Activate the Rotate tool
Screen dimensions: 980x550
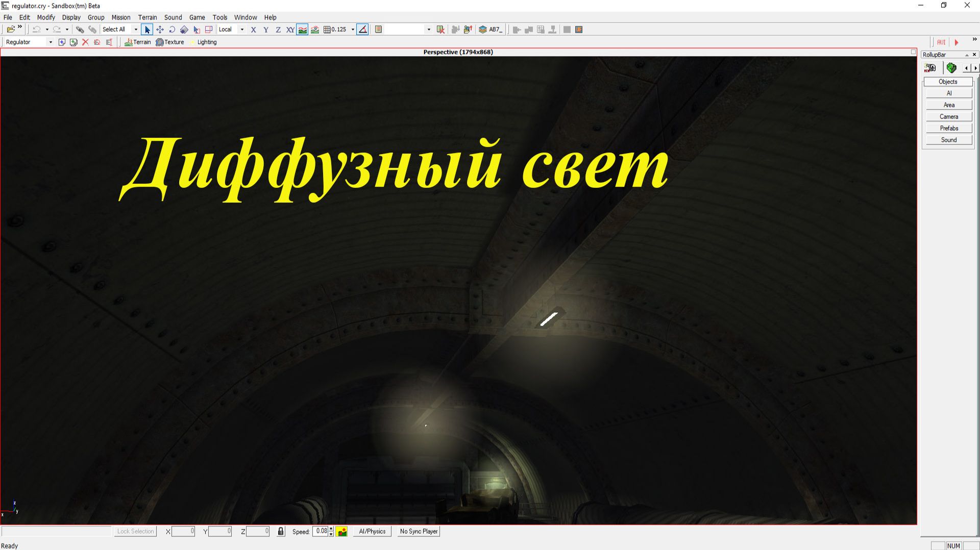(172, 29)
